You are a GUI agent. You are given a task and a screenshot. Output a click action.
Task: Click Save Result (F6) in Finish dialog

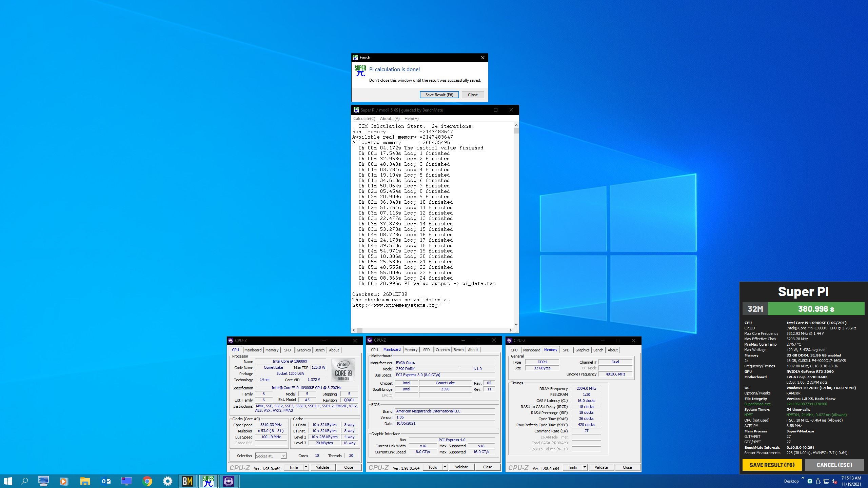click(439, 95)
